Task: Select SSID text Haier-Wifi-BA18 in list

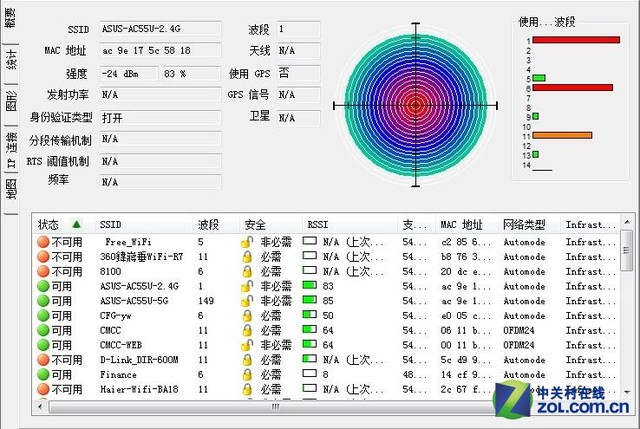Action: [x=139, y=389]
